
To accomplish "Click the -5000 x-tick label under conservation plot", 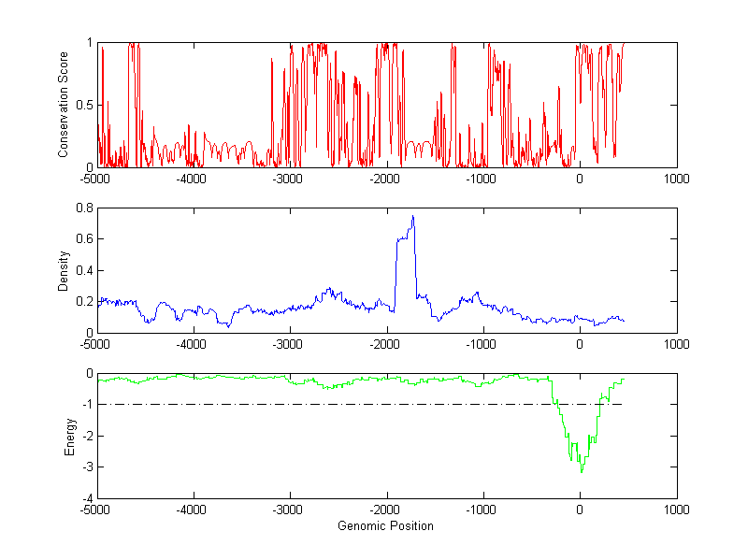I will (97, 179).
